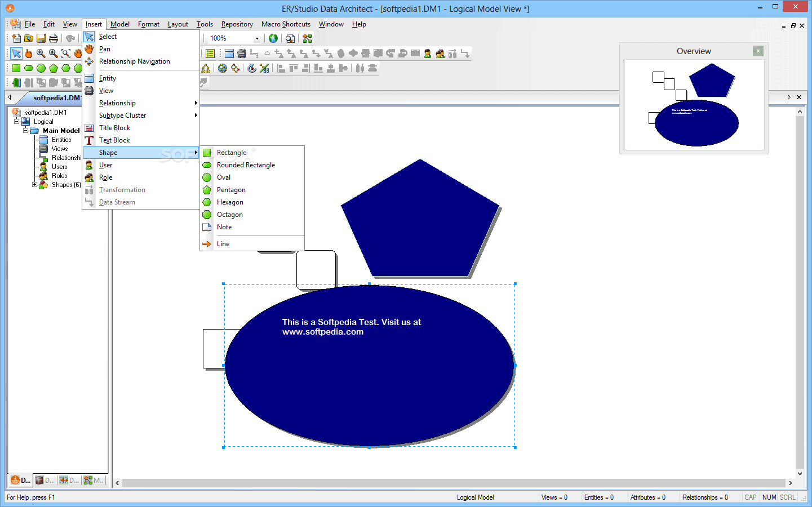The width and height of the screenshot is (812, 507).
Task: Choose Role from the Insert menu
Action: point(141,177)
